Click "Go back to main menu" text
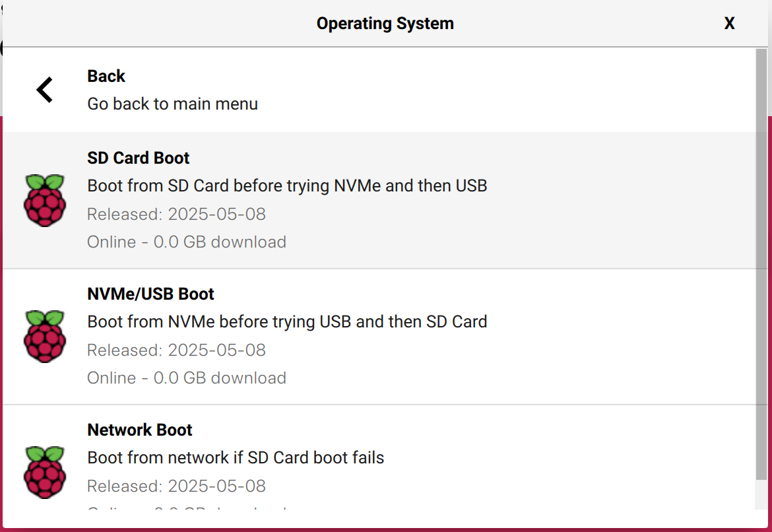This screenshot has height=532, width=772. coord(172,104)
